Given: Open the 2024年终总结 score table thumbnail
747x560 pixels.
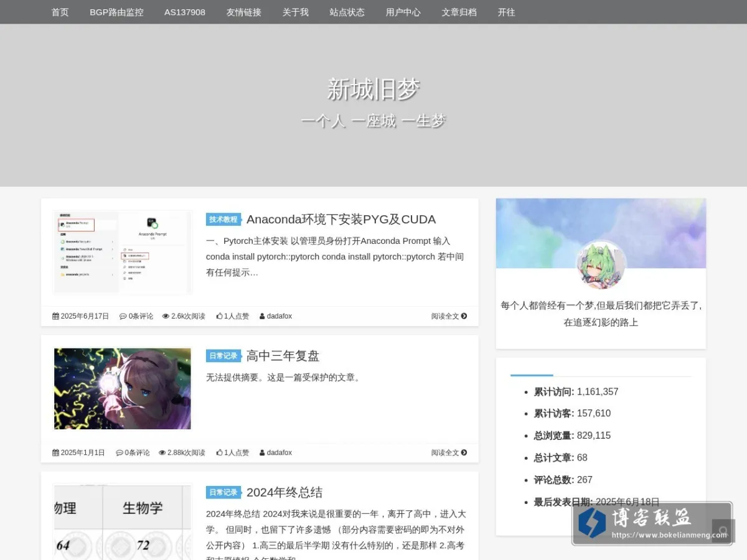Looking at the screenshot, I should 123,523.
